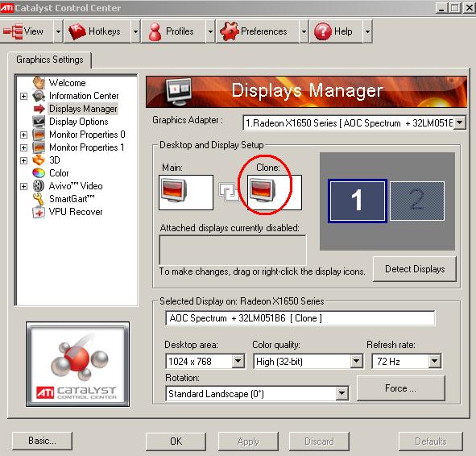Click the Preferences gear icon

[230, 31]
